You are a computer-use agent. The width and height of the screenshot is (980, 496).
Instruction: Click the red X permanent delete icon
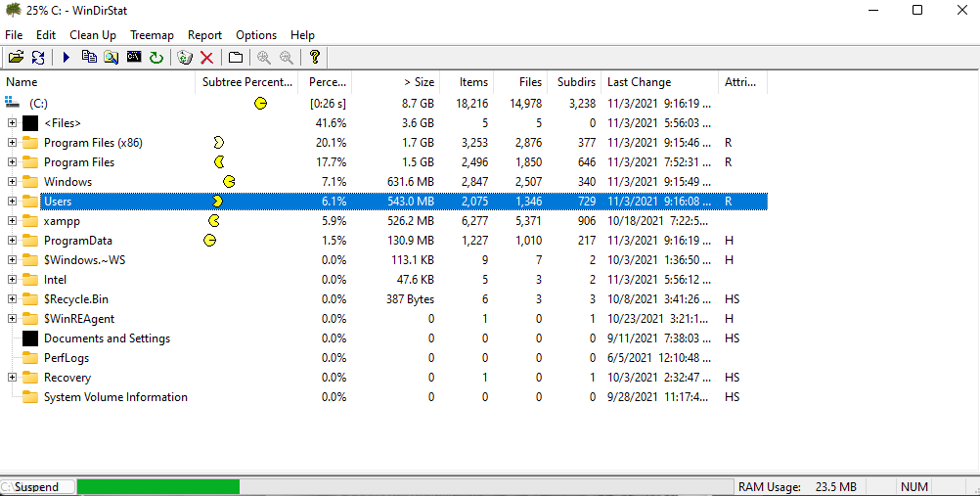point(207,58)
